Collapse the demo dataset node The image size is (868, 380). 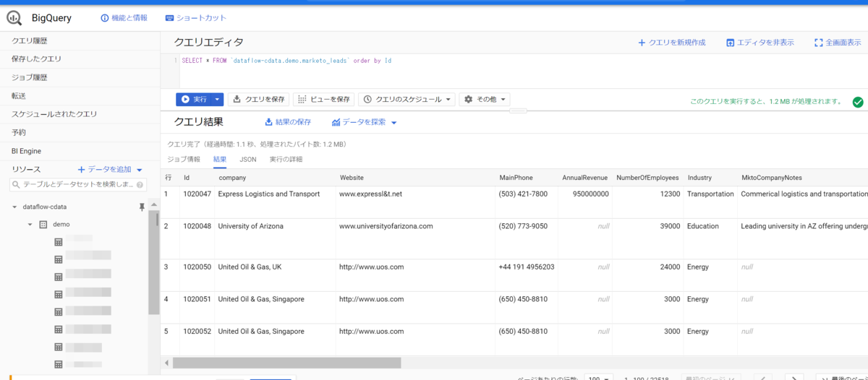(x=30, y=225)
